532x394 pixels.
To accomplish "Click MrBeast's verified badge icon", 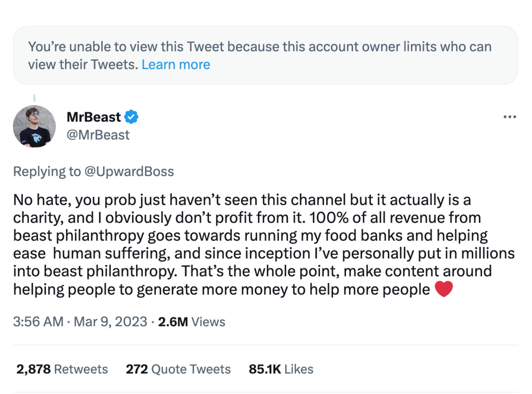I will click(131, 117).
